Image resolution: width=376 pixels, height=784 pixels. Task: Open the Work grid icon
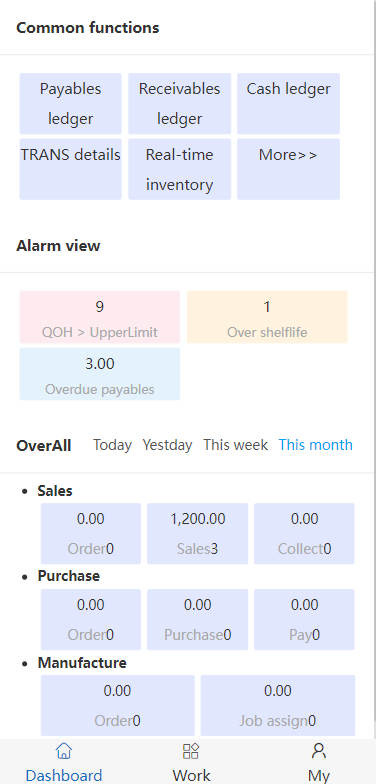point(191,750)
